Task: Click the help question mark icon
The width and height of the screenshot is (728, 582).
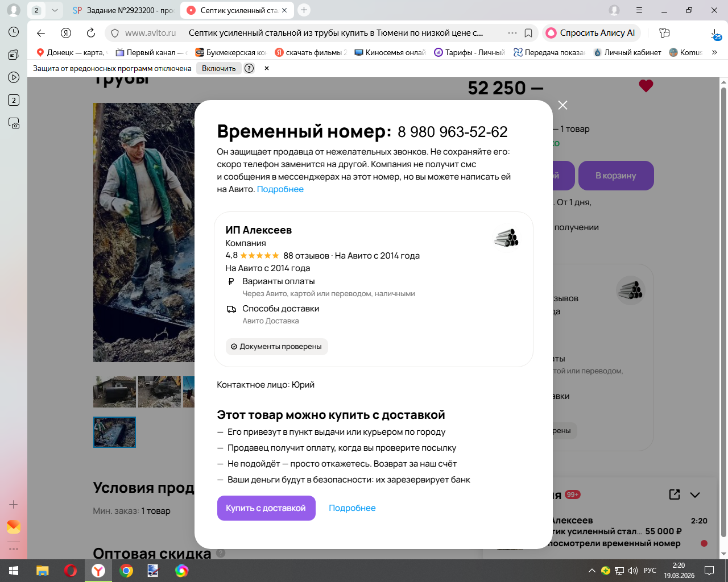Action: point(249,68)
